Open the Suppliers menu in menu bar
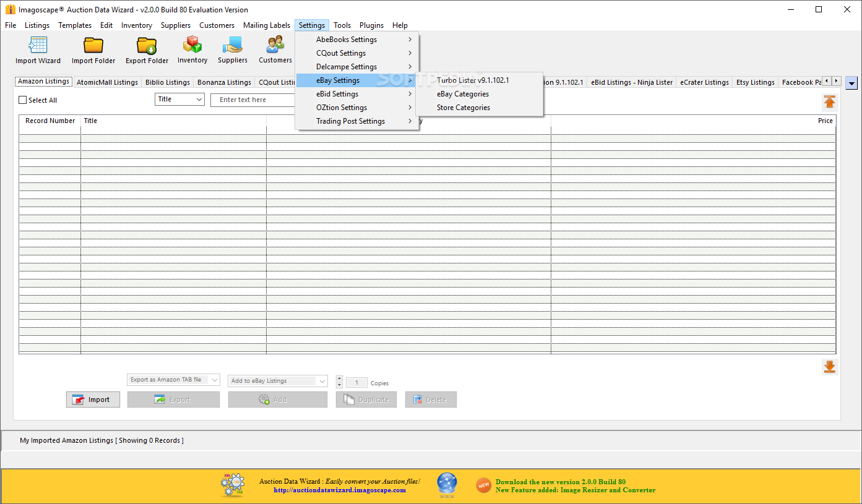This screenshot has height=504, width=862. [x=176, y=25]
